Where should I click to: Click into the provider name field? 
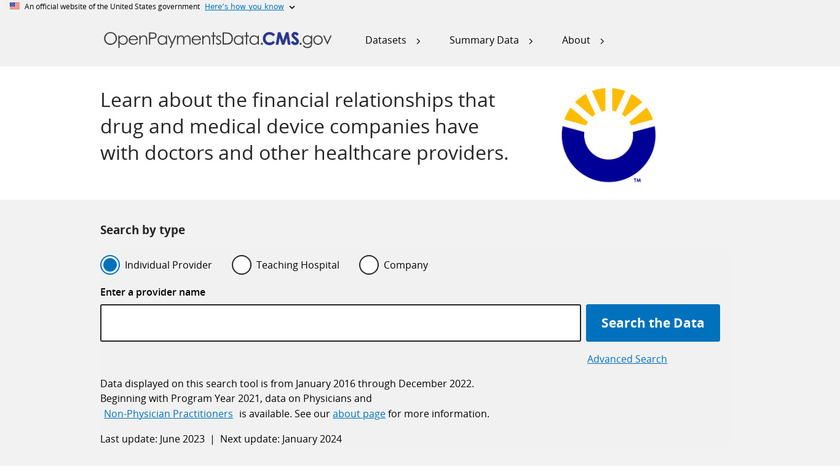coord(340,323)
